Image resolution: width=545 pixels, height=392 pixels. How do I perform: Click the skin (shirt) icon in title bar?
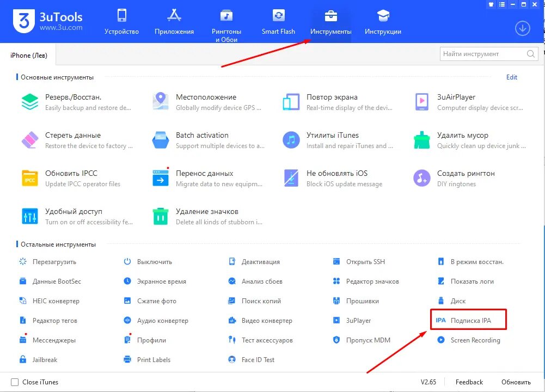(491, 4)
